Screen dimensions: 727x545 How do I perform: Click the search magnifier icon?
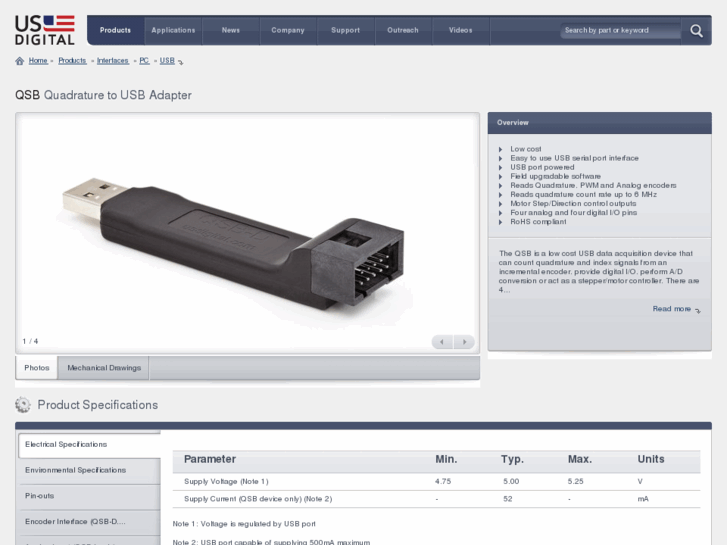coord(696,31)
